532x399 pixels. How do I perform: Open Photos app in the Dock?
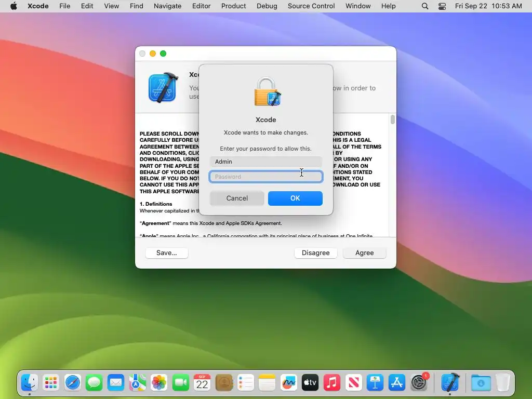click(x=159, y=383)
